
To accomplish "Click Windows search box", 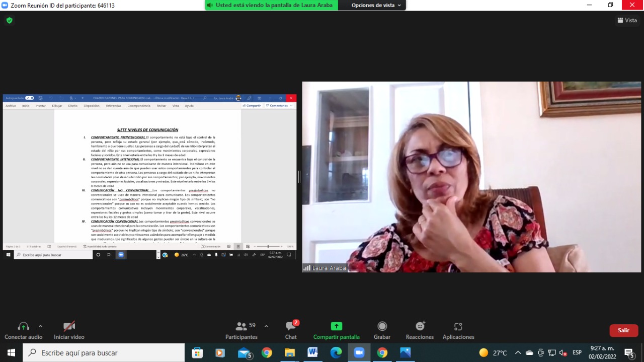I will click(104, 352).
